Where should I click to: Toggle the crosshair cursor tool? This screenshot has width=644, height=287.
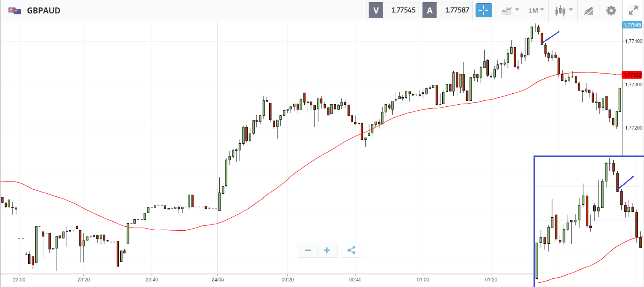pyautogui.click(x=484, y=10)
